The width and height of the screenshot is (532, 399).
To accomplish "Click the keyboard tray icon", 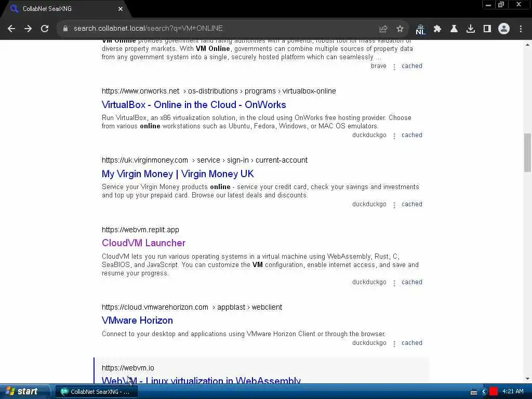I will point(474,392).
